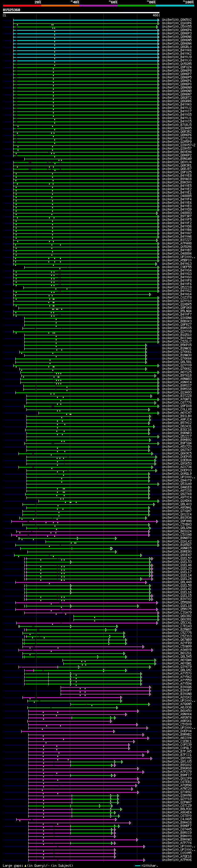Screen dimensions: 197x868
Task: Open hit UniRef100_Q3Y6T9
Action: 177,667
